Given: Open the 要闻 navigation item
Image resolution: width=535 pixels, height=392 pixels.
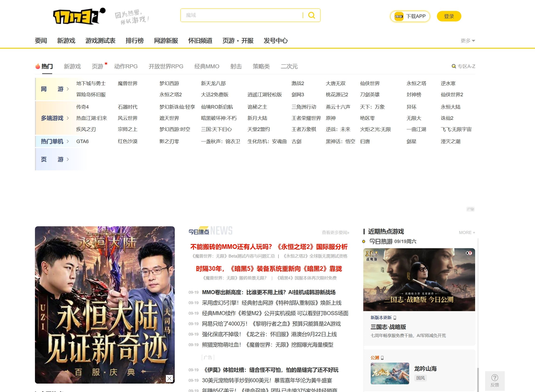Looking at the screenshot, I should (x=41, y=41).
